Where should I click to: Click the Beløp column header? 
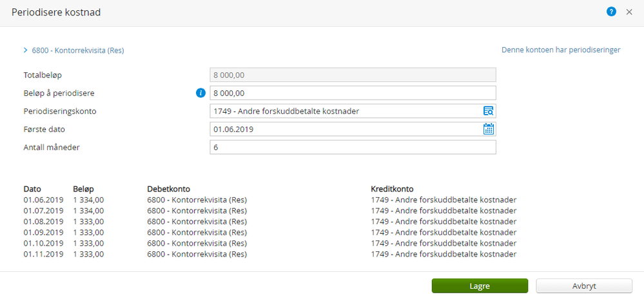click(x=84, y=189)
